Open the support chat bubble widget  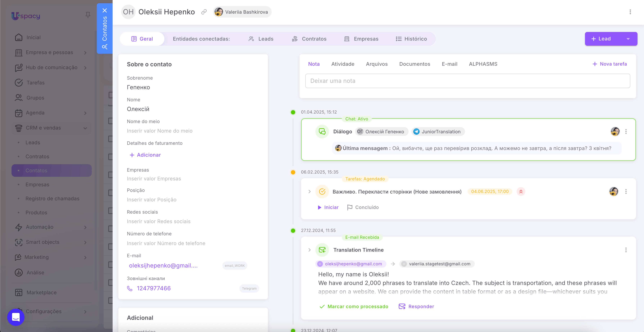tap(16, 317)
